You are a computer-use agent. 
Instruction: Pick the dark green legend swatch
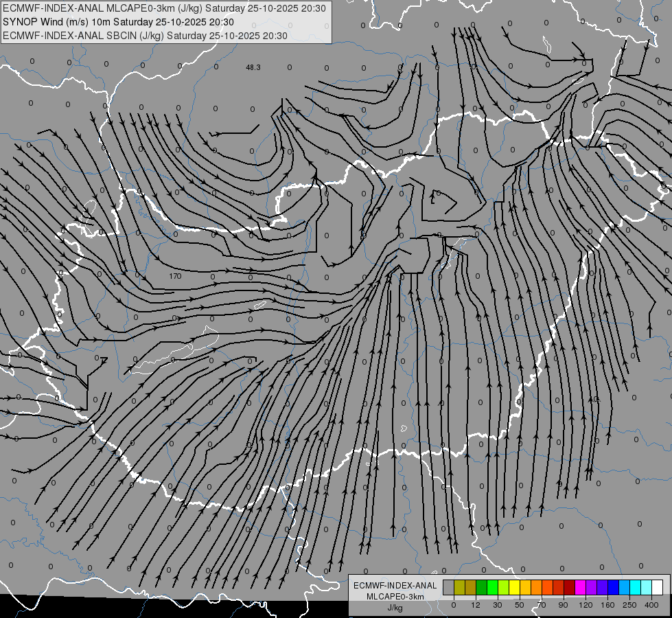481,588
